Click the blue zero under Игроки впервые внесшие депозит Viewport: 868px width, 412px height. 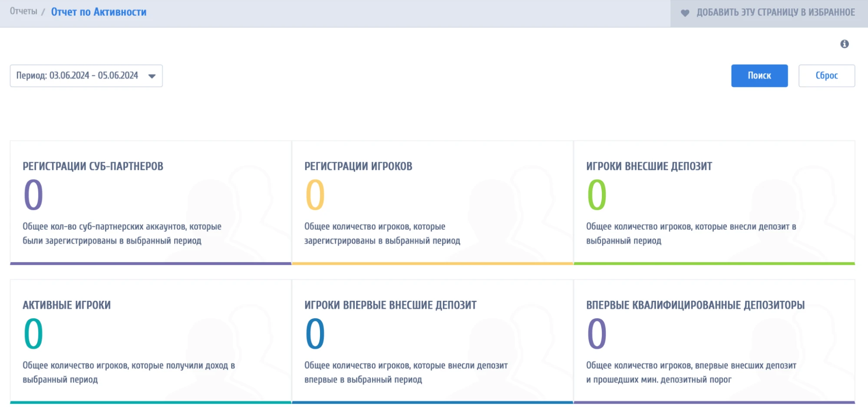point(315,334)
